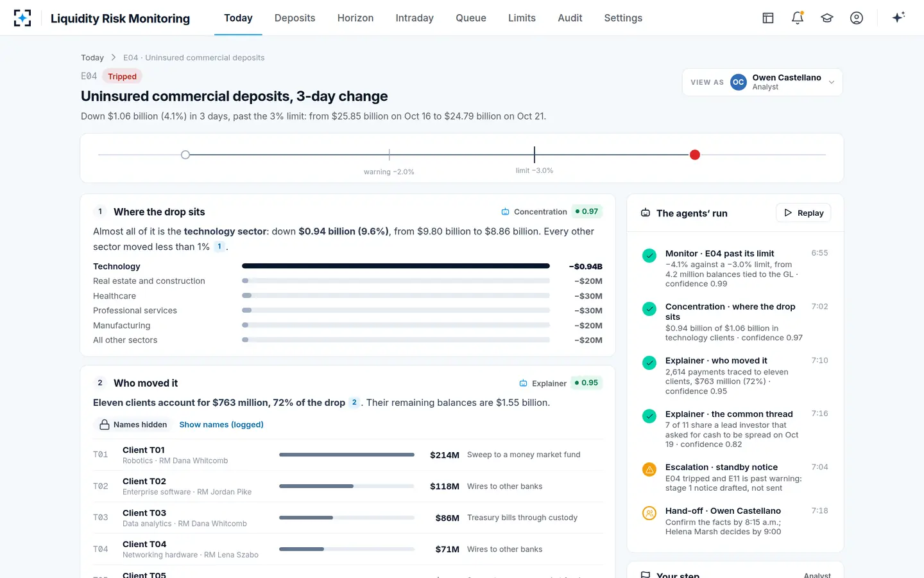Open the Settings tab
Viewport: 924px width, 578px height.
(x=623, y=18)
